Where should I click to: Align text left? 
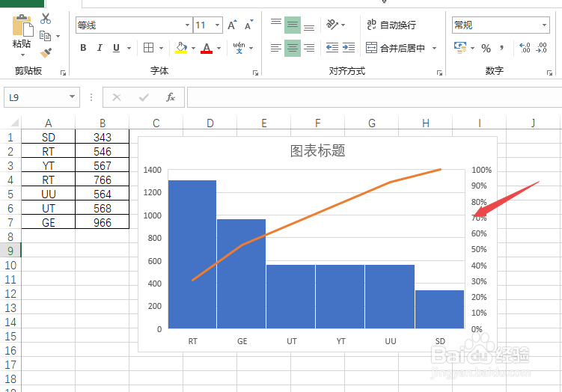[276, 48]
